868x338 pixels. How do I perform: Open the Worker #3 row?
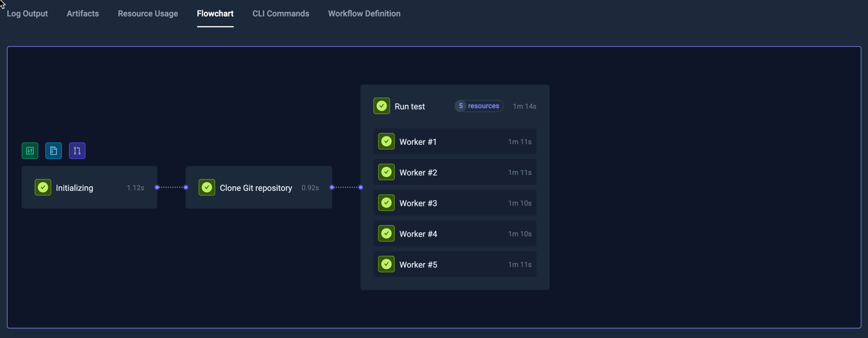(x=454, y=203)
